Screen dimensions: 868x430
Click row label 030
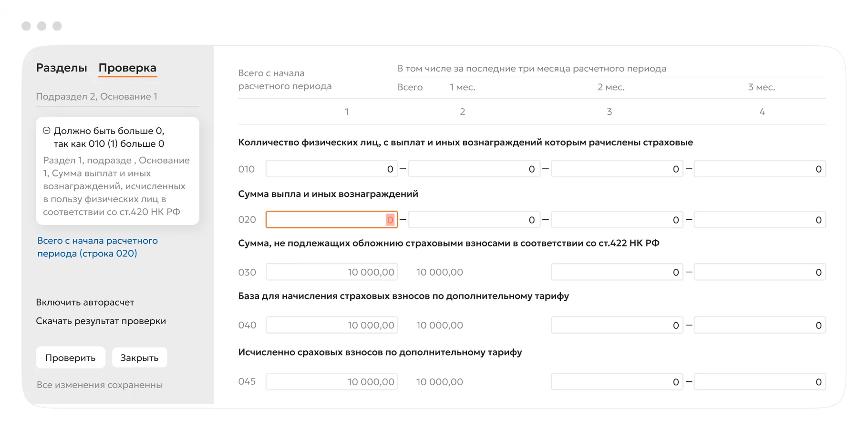247,272
